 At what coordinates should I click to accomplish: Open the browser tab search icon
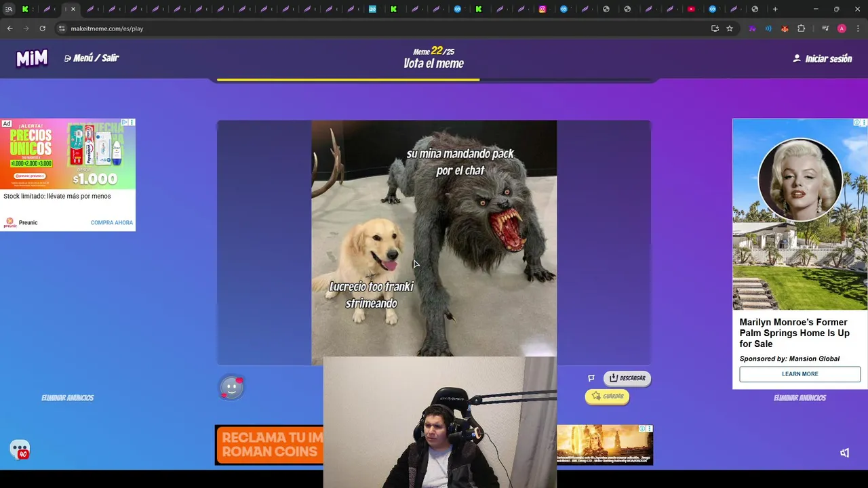click(x=9, y=9)
